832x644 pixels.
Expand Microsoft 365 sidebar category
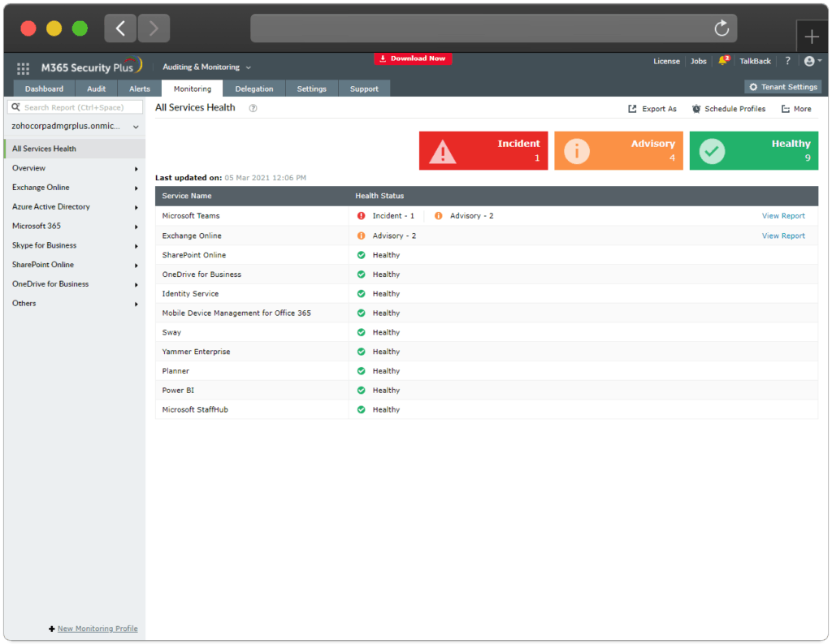tap(75, 226)
